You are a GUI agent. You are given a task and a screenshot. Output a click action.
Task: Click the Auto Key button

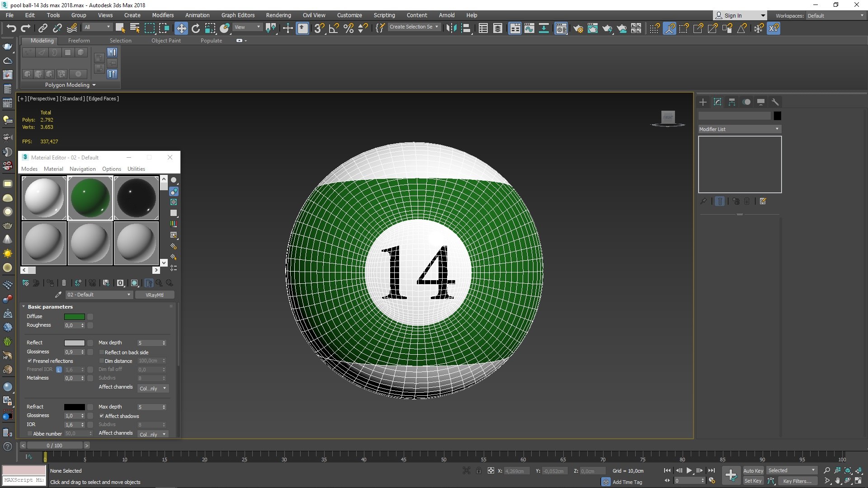tap(753, 471)
